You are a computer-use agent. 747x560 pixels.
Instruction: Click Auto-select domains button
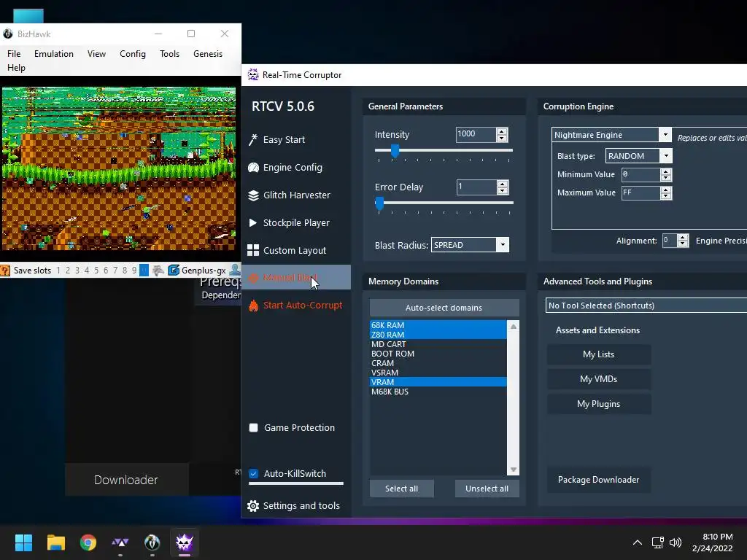click(444, 308)
